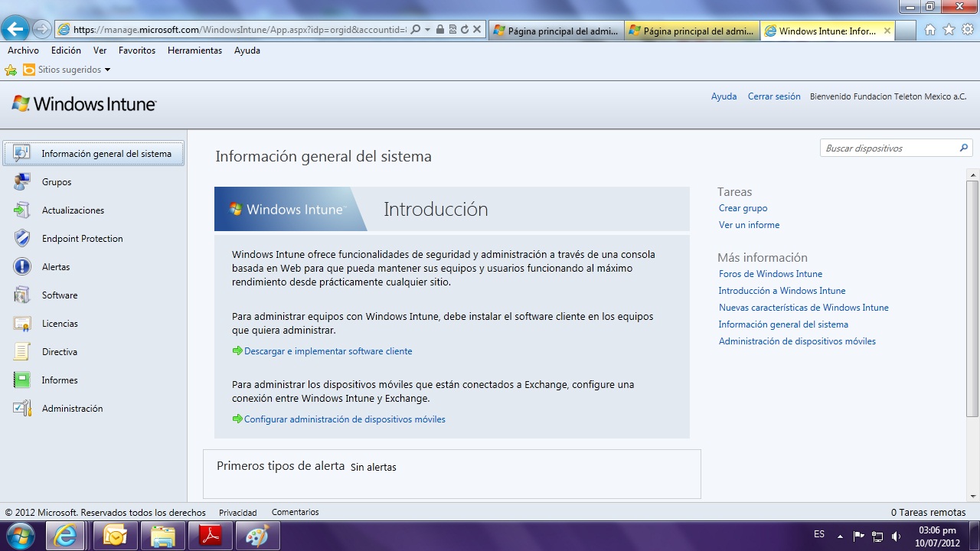Open the Software sidebar icon
Screen dimensions: 980x551
[22, 295]
